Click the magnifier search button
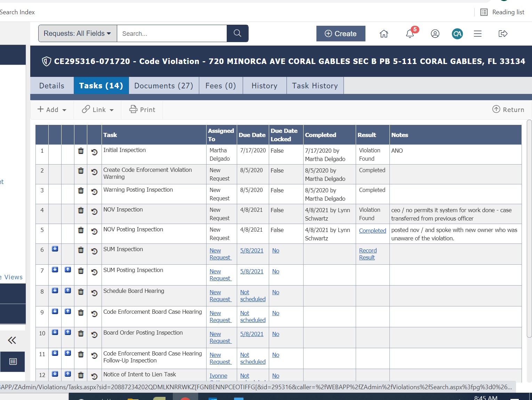This screenshot has height=400, width=532. (x=237, y=33)
